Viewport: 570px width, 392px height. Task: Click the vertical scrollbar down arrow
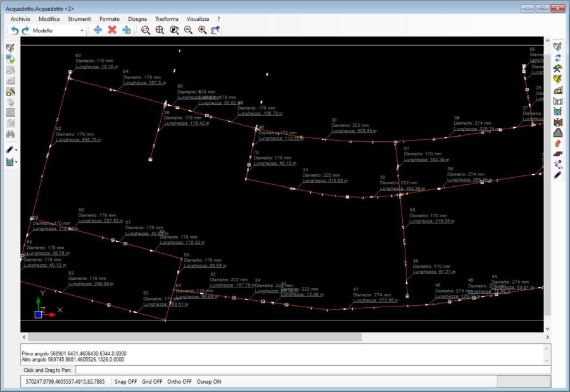547,329
